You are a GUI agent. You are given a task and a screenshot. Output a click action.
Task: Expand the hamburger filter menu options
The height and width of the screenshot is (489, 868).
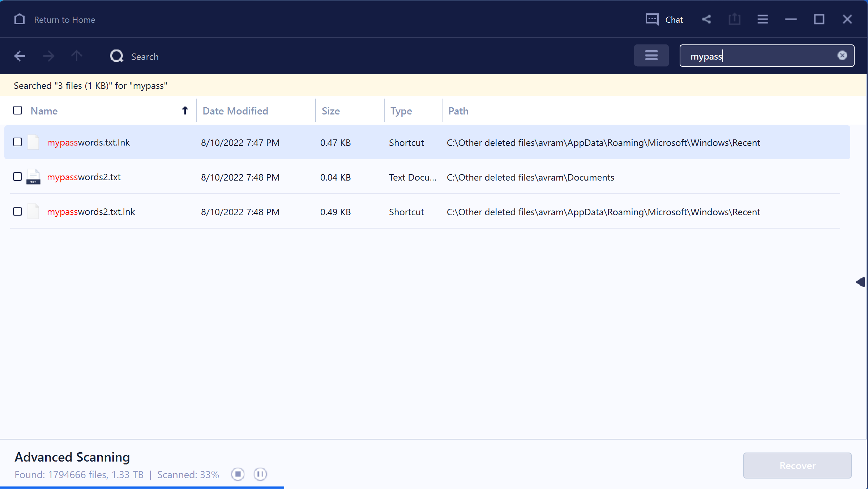point(651,55)
